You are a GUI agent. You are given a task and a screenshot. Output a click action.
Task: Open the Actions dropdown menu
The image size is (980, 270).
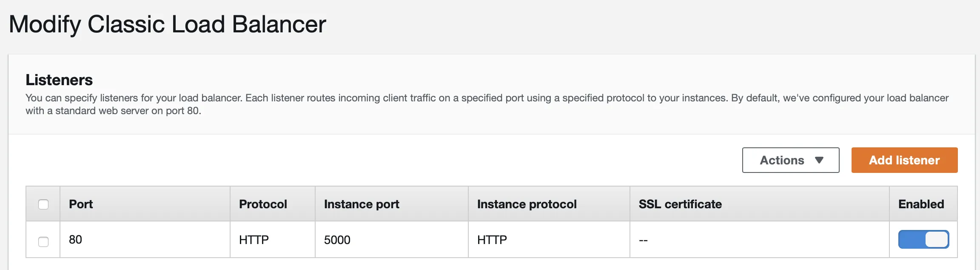tap(790, 160)
